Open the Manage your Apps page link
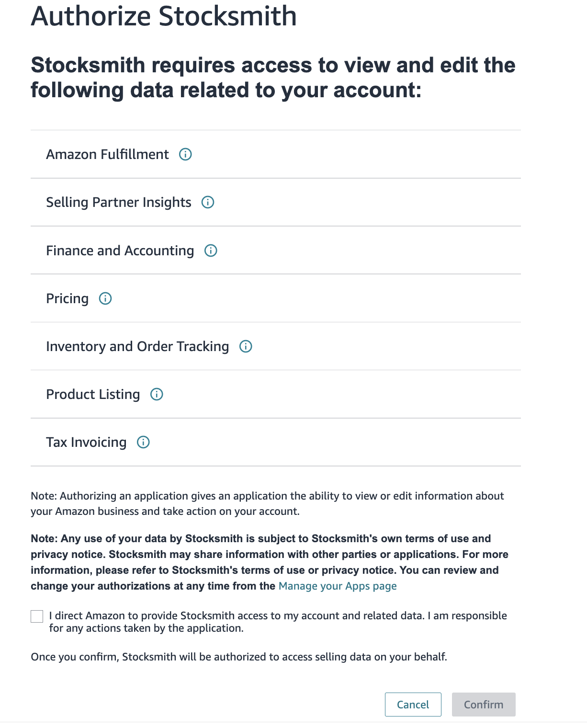Screen dimensions: 587x728 338,586
